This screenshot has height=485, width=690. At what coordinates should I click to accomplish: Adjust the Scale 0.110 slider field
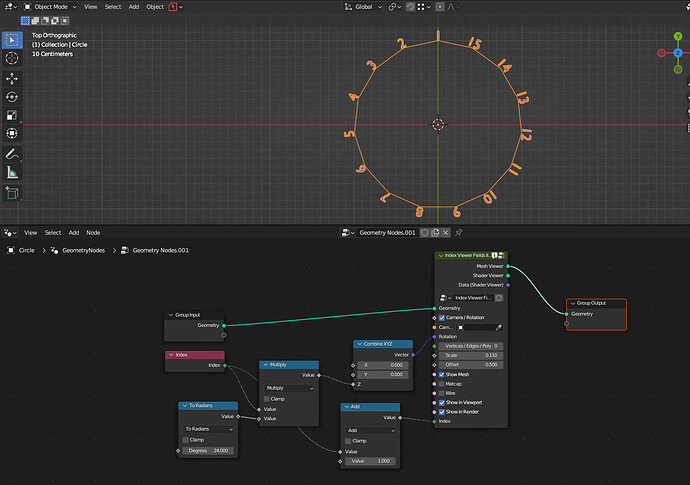(470, 355)
